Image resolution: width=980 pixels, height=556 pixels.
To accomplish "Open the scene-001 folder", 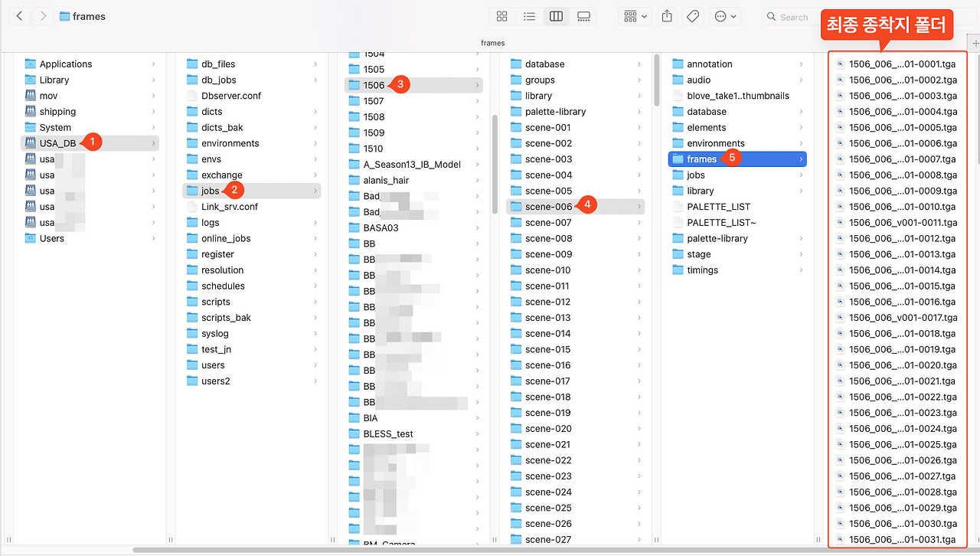I will pyautogui.click(x=575, y=128).
